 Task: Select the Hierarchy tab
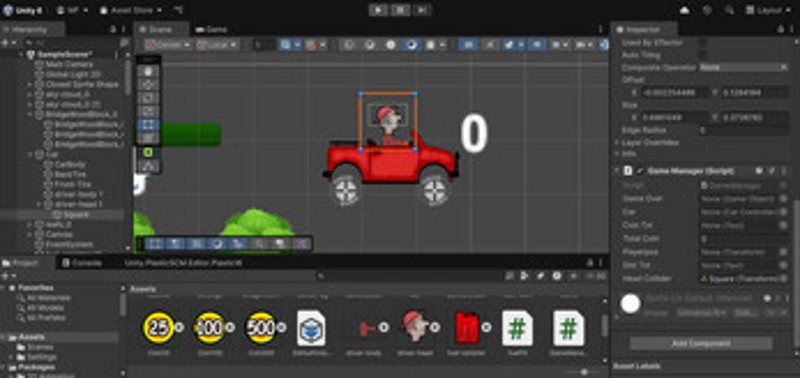coord(30,30)
